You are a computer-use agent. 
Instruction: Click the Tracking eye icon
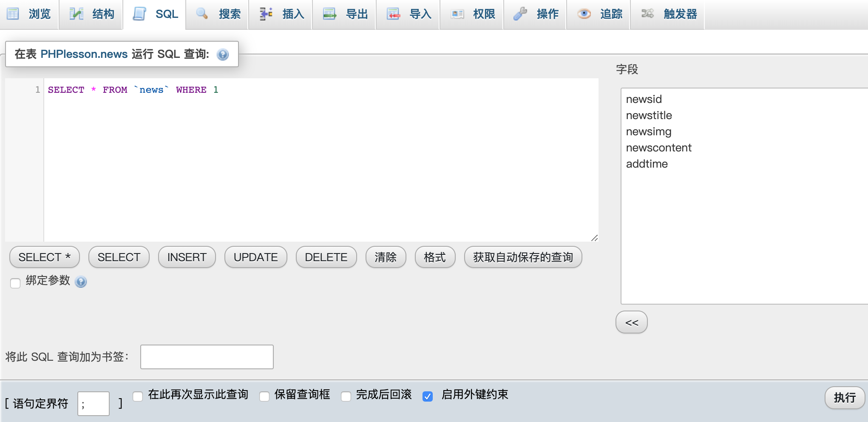pyautogui.click(x=584, y=14)
